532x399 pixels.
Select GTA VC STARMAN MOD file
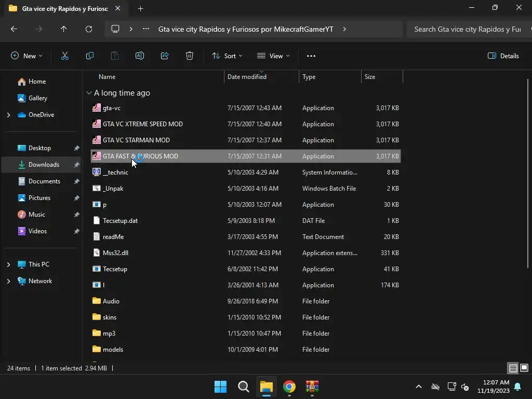coord(246,140)
